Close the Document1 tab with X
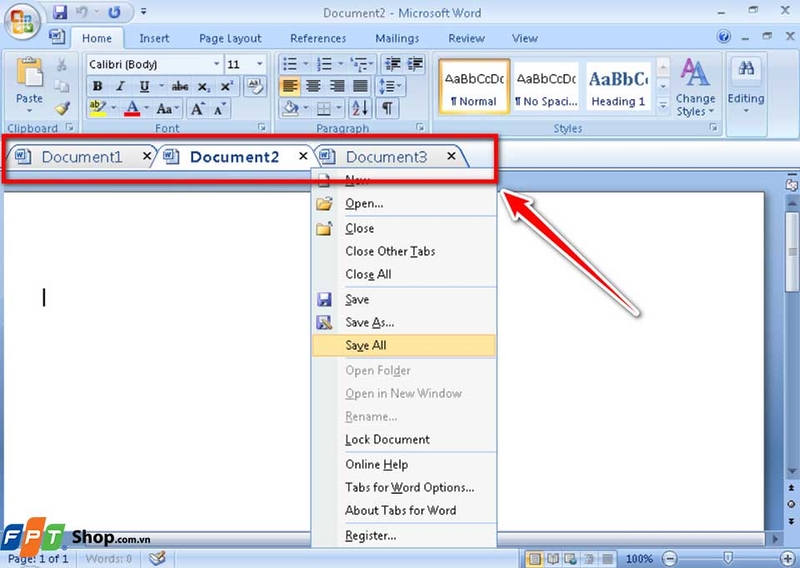Image resolution: width=800 pixels, height=568 pixels. point(147,156)
